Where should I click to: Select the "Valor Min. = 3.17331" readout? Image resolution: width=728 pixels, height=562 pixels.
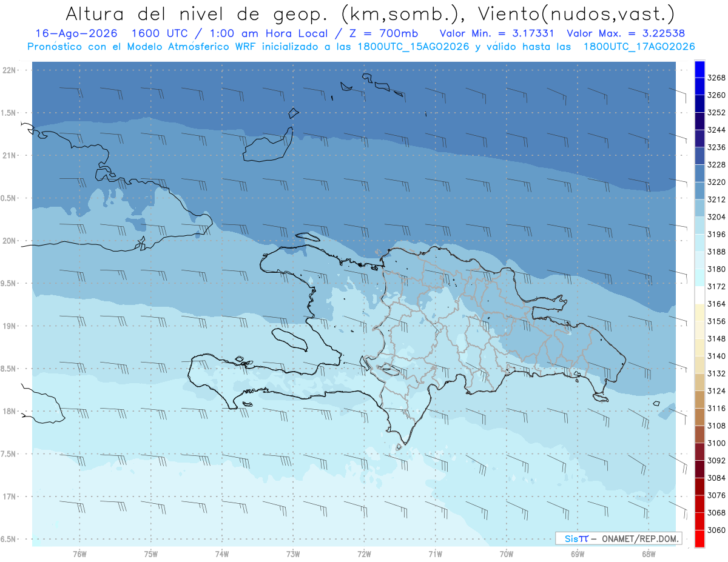click(497, 33)
